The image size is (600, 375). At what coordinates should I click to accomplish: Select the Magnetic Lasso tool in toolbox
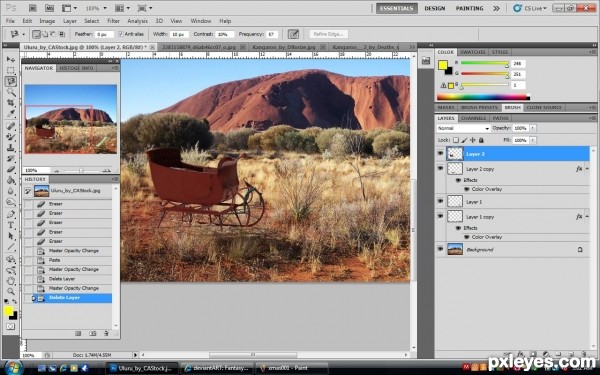coord(11,81)
